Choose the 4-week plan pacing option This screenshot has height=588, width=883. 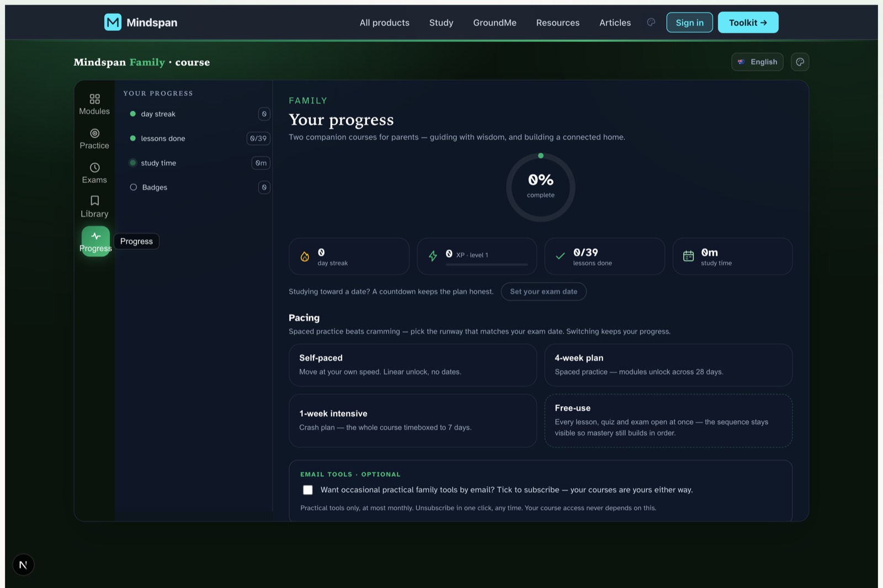(x=668, y=365)
